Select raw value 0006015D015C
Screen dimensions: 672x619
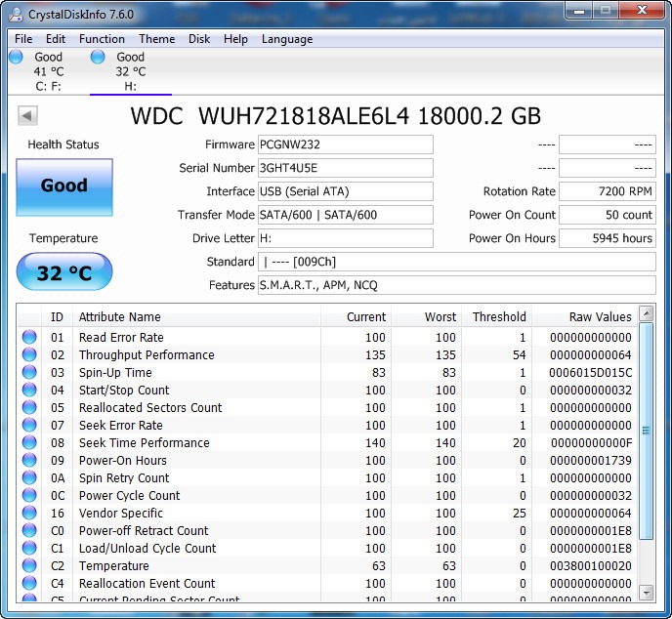[590, 373]
